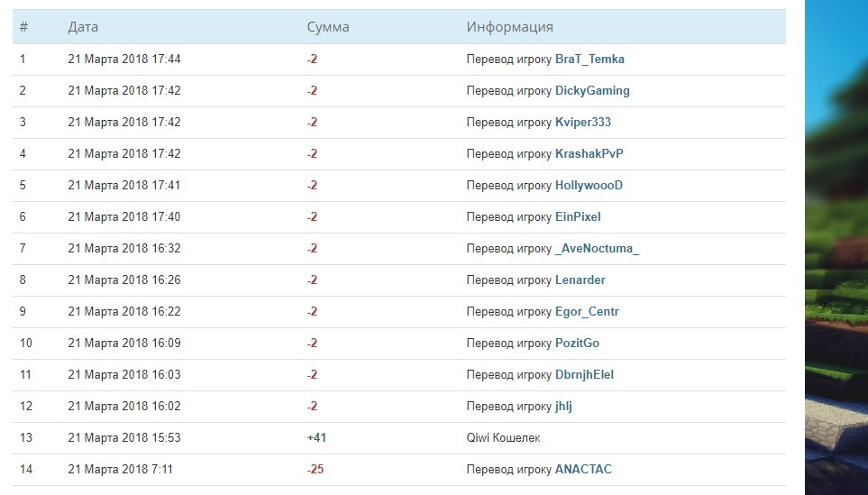Viewport: 868px width, 495px height.
Task: Click the jhlj player link
Action: (x=563, y=407)
